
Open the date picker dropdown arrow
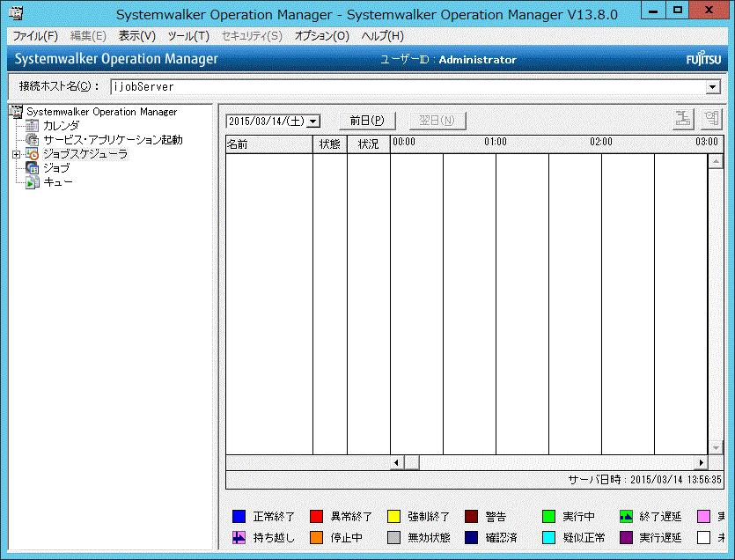click(314, 121)
